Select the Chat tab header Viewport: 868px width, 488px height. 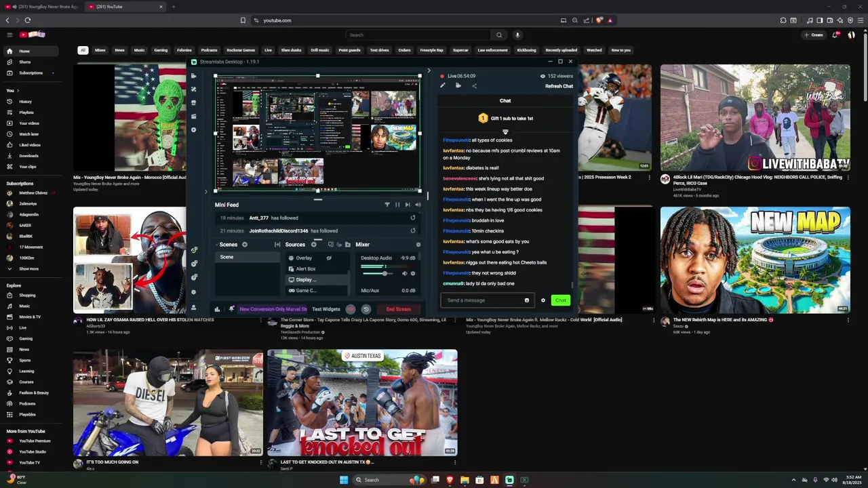pos(505,100)
